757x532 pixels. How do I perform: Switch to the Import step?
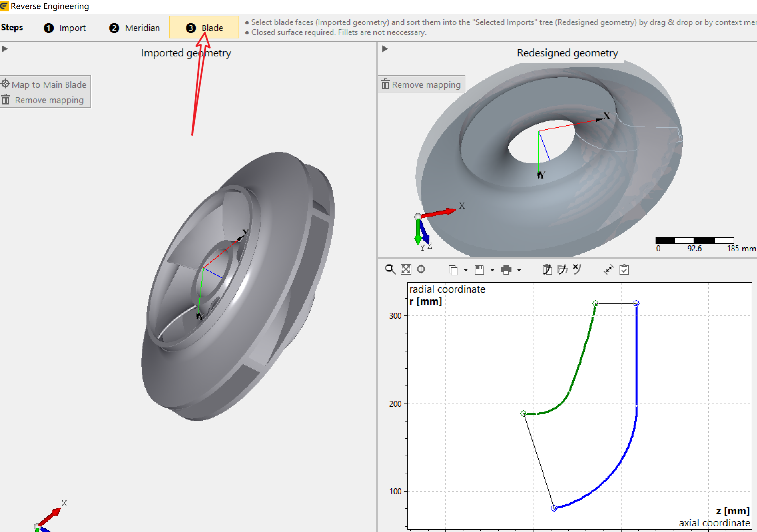coord(65,28)
